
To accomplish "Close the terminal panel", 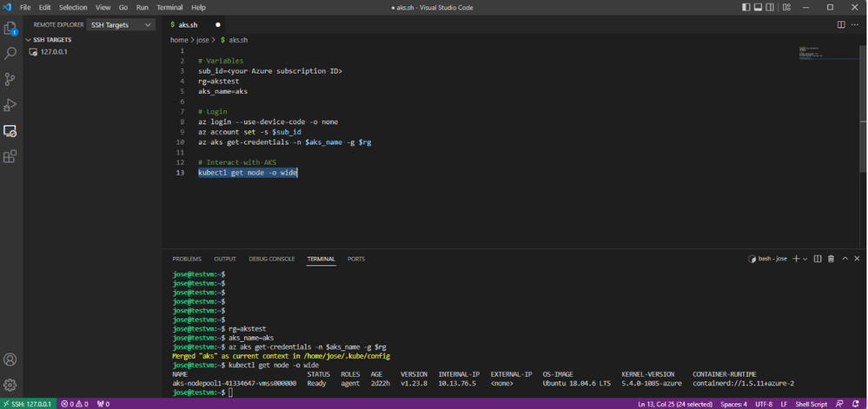I will [857, 259].
